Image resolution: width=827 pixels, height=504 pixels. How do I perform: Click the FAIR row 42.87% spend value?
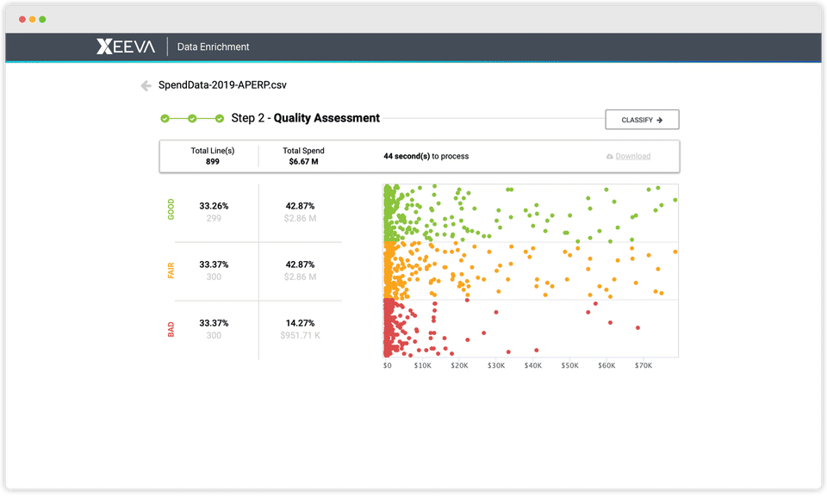300,264
